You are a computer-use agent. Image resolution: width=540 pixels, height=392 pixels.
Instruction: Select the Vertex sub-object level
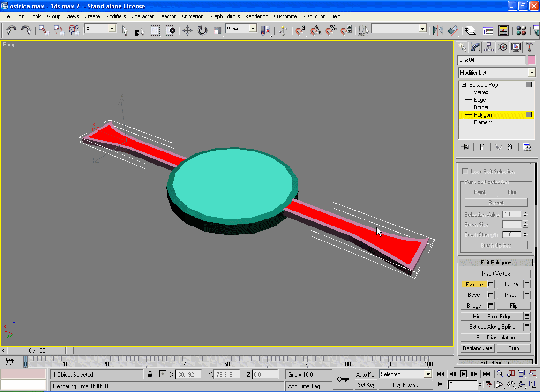pos(480,92)
